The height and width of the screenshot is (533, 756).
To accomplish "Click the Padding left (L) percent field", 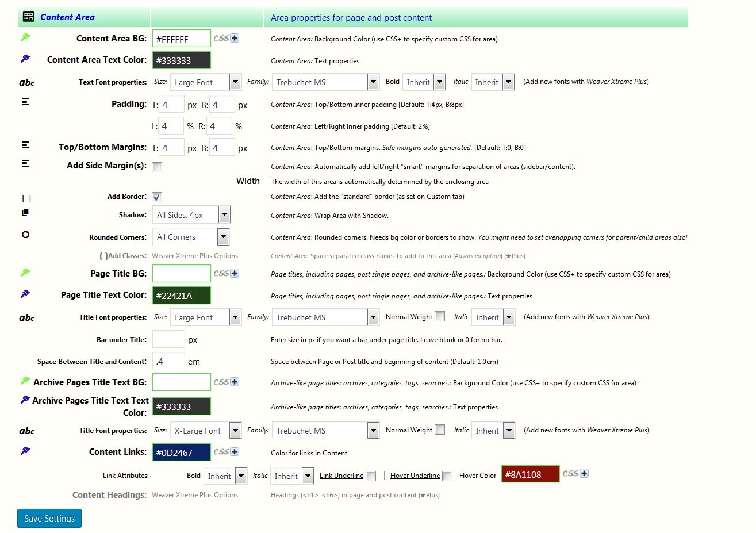I will click(171, 125).
